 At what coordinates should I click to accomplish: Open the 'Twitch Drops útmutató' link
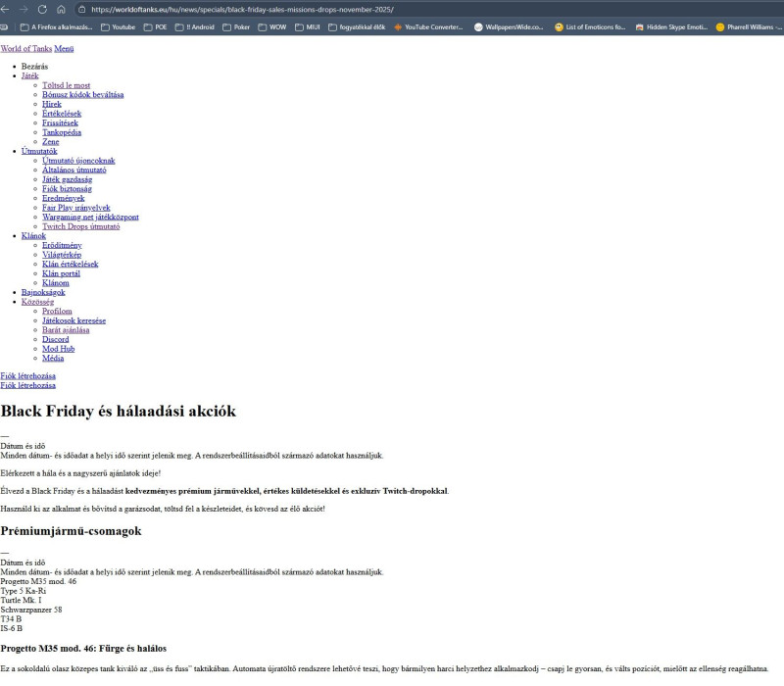[81, 226]
